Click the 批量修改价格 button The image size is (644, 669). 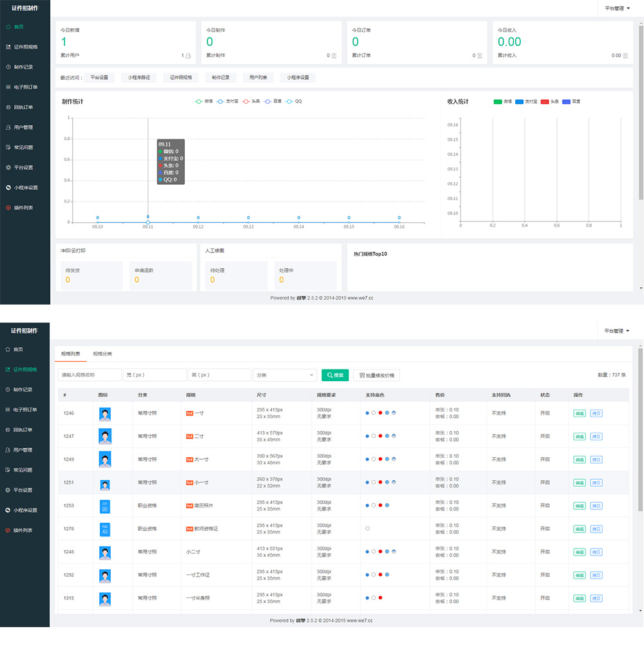point(376,375)
